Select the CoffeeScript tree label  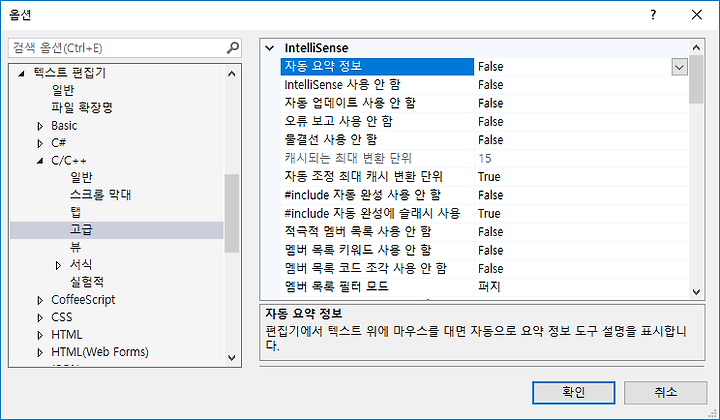pyautogui.click(x=83, y=299)
